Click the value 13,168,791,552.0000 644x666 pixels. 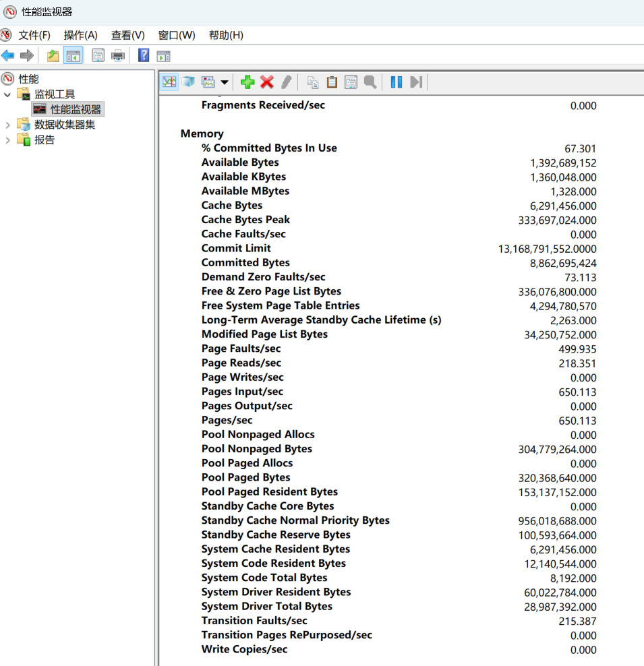pyautogui.click(x=547, y=249)
